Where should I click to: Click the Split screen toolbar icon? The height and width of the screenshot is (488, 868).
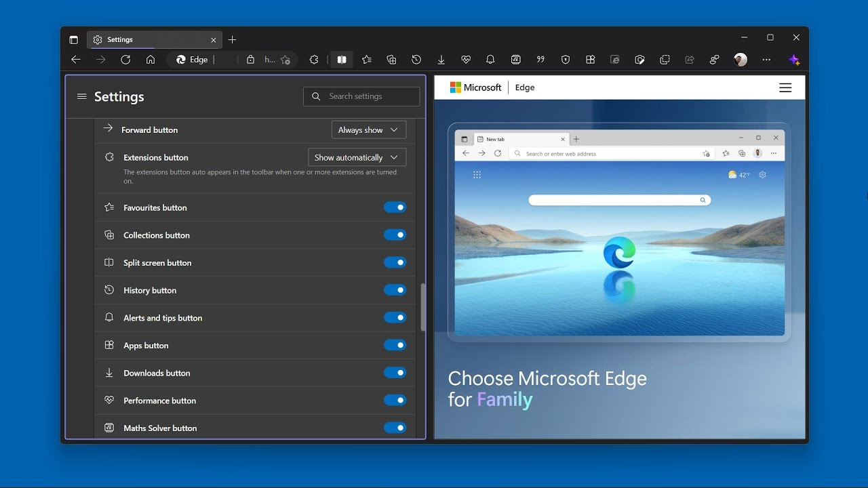[342, 60]
